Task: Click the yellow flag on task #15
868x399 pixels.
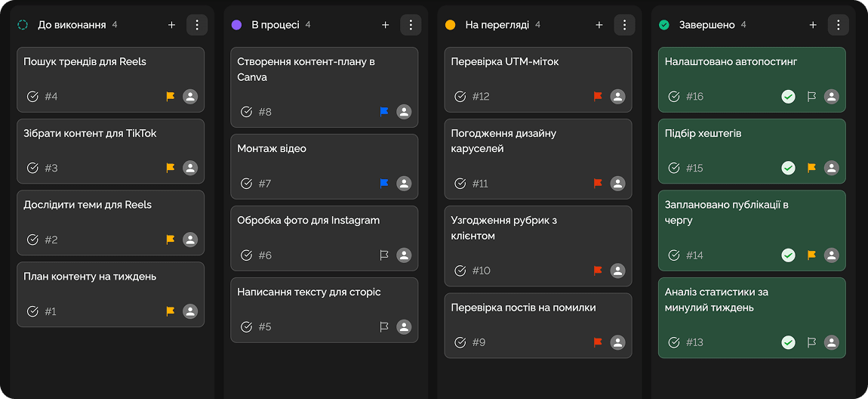Action: pos(811,168)
